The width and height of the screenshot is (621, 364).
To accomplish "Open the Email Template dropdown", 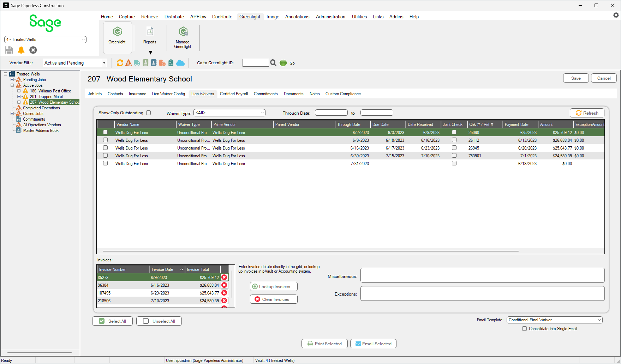I will 555,320.
